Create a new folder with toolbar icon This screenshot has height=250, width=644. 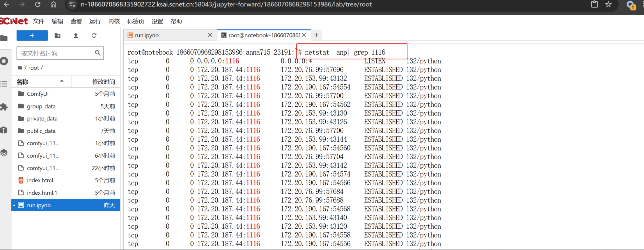pos(58,35)
